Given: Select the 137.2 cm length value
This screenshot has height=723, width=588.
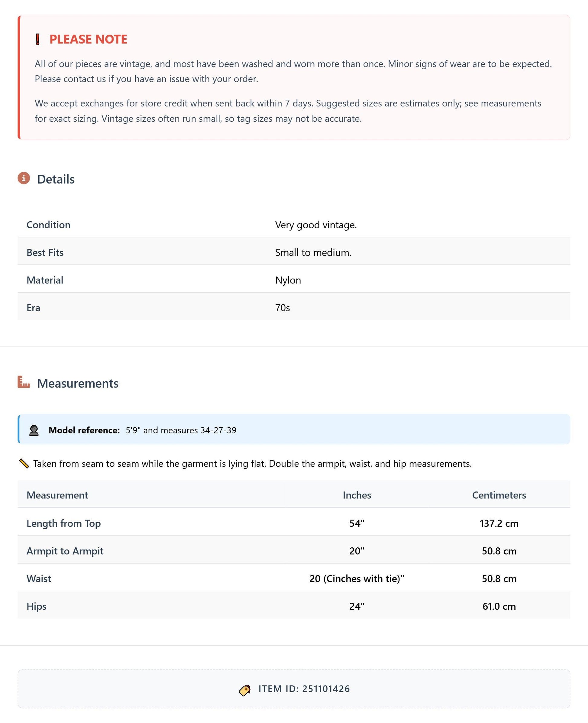Looking at the screenshot, I should (499, 523).
